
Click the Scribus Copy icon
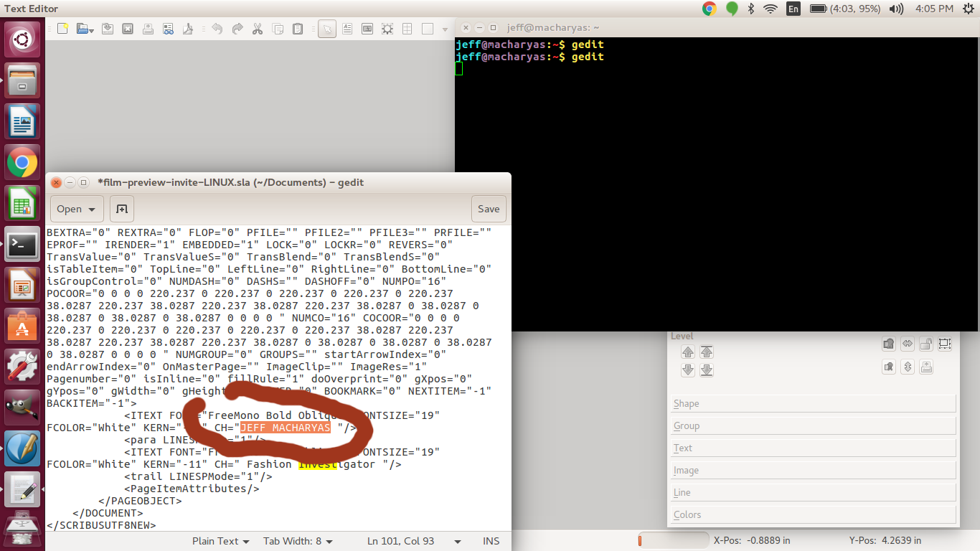tap(278, 29)
